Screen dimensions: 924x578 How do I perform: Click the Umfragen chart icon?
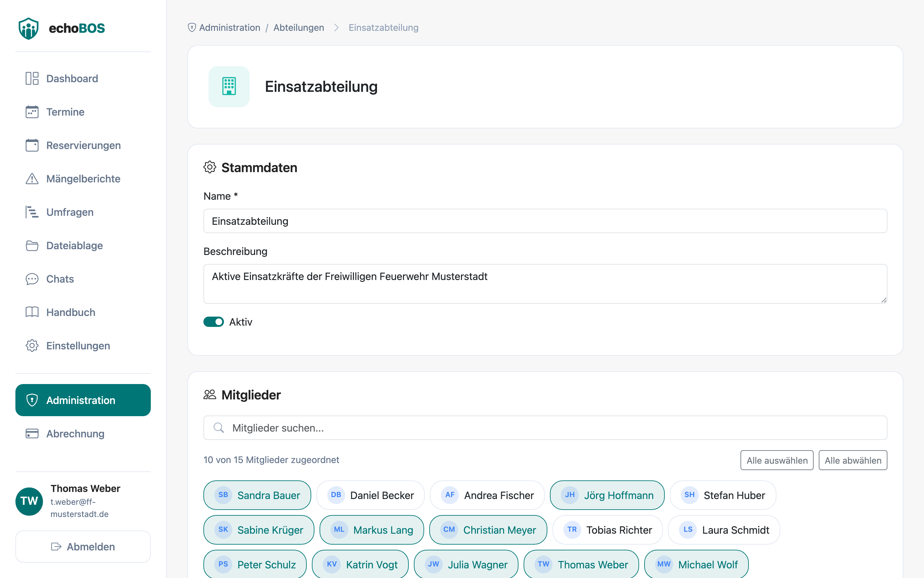pyautogui.click(x=32, y=212)
